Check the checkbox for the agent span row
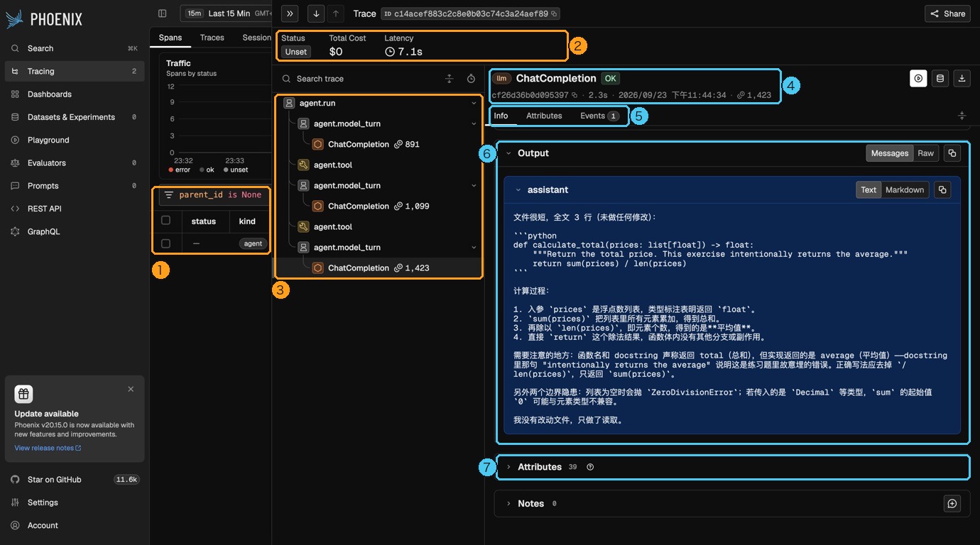 (x=165, y=243)
